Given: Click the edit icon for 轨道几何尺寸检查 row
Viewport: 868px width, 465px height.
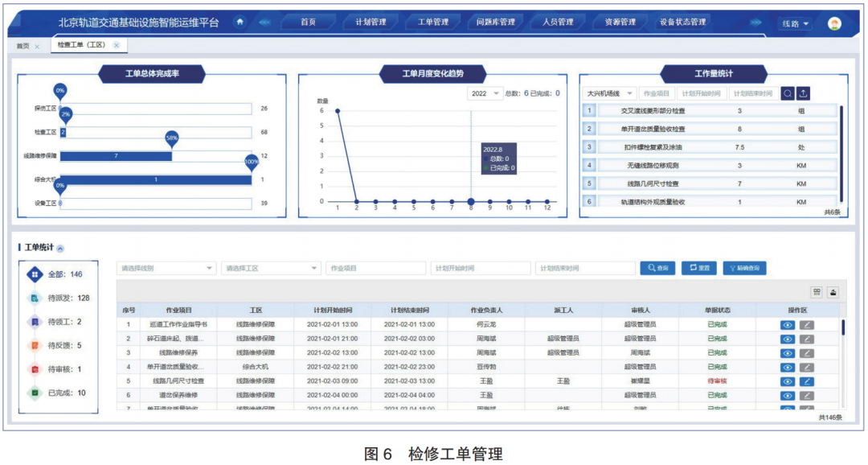Looking at the screenshot, I should [x=808, y=381].
